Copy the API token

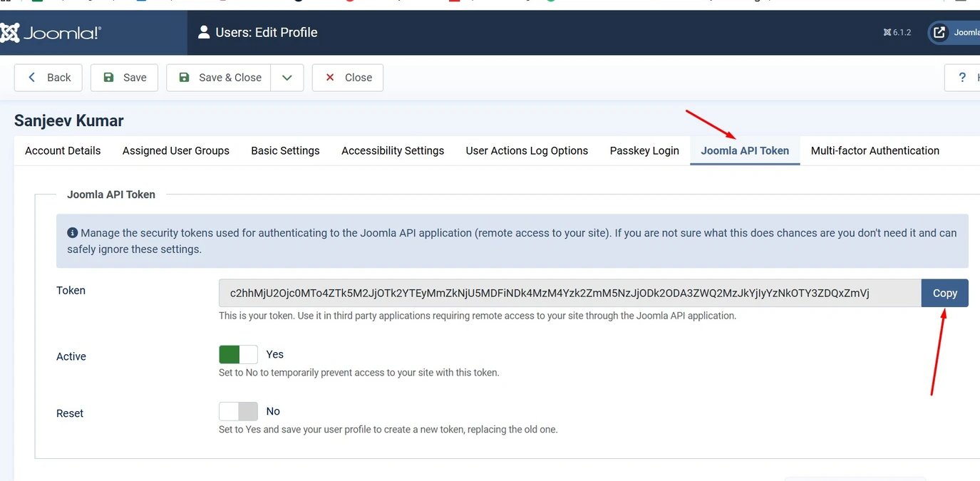click(945, 293)
